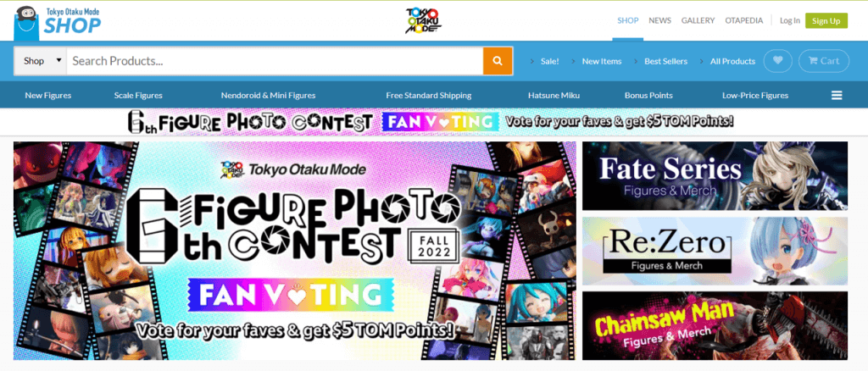Click the Tokyo Otaku Mode Shop logo
This screenshot has height=371, width=868.
(x=58, y=21)
